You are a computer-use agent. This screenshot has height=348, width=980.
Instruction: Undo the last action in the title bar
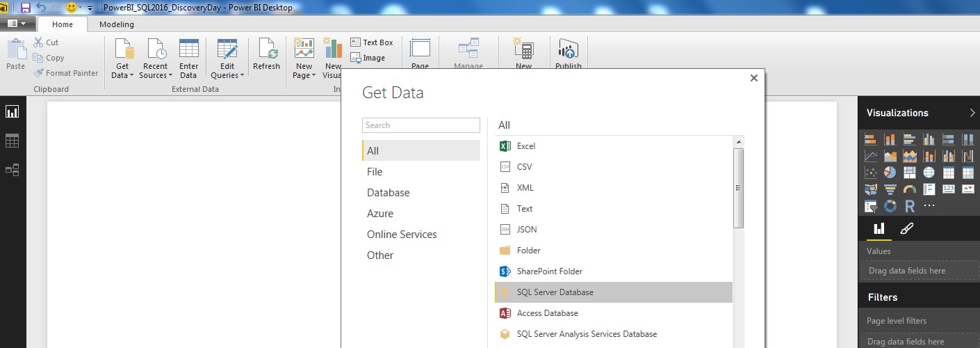click(41, 8)
